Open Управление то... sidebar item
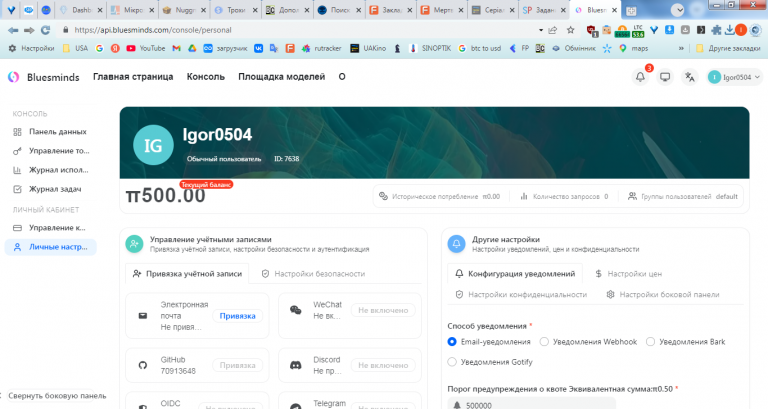The width and height of the screenshot is (768, 409). point(50,151)
